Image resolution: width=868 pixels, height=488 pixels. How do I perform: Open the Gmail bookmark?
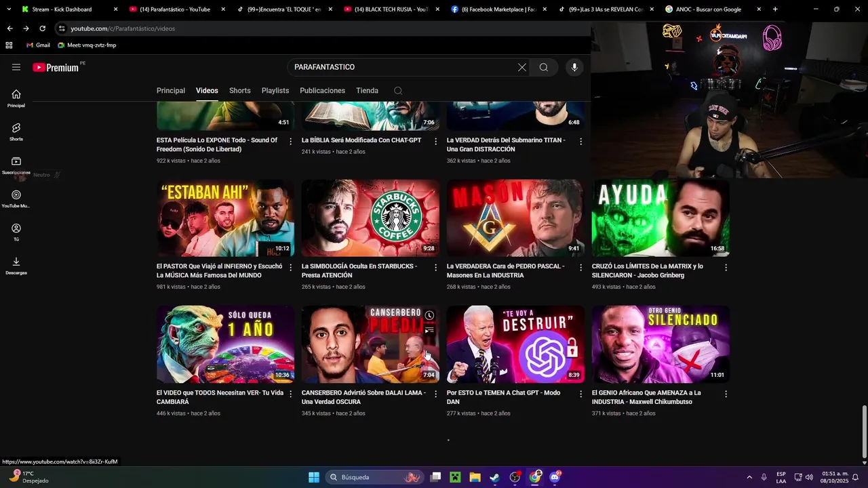(x=38, y=45)
